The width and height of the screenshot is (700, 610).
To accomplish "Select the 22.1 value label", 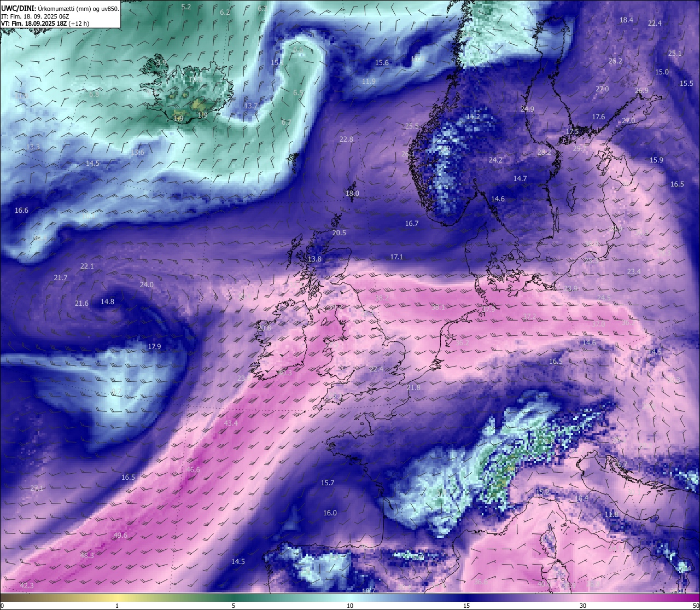I will [87, 266].
